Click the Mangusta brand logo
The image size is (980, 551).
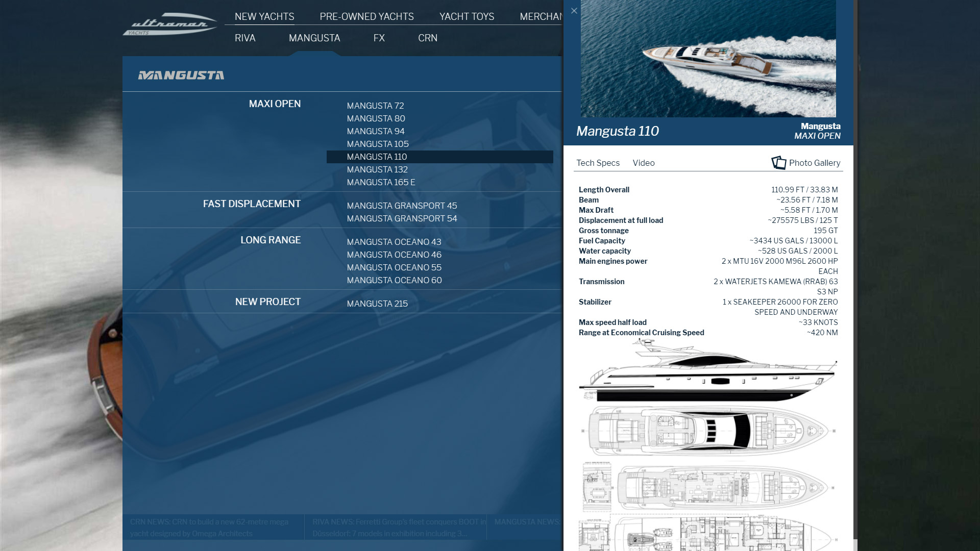click(181, 76)
